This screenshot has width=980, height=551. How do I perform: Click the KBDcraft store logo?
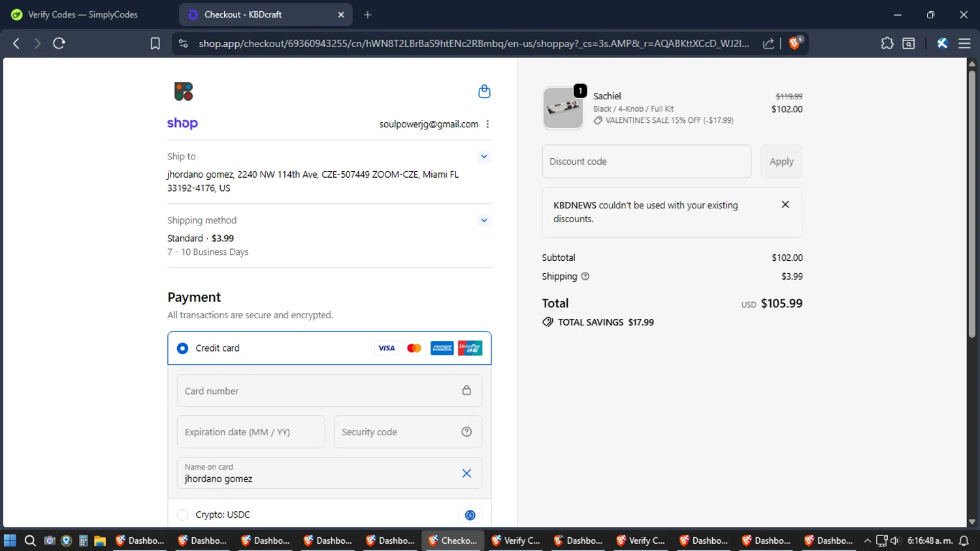coord(184,92)
